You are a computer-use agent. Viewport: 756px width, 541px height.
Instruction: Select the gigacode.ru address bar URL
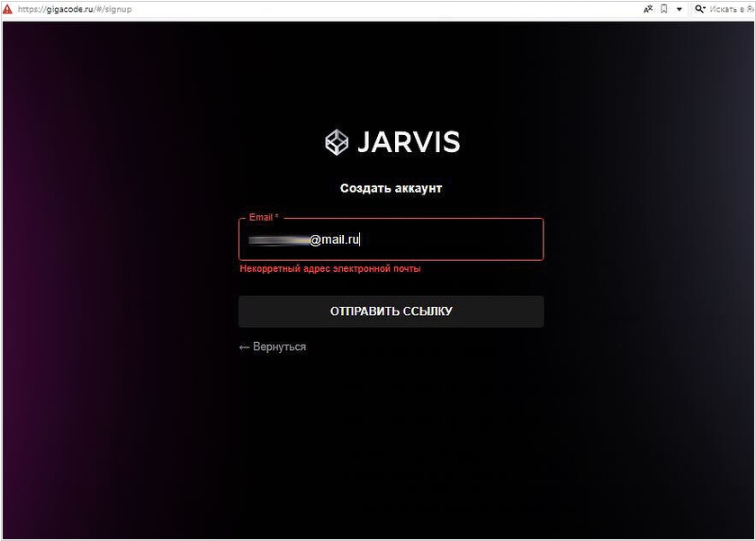coord(75,9)
